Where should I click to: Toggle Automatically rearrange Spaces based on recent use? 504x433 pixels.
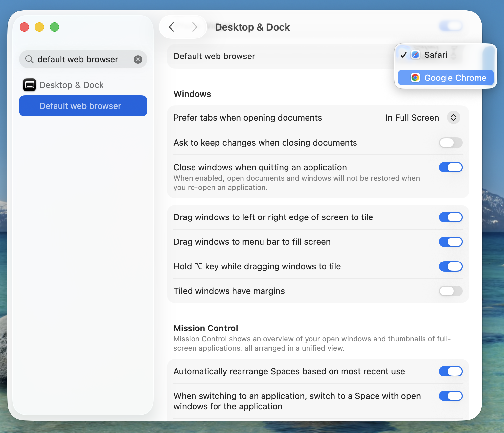[450, 371]
